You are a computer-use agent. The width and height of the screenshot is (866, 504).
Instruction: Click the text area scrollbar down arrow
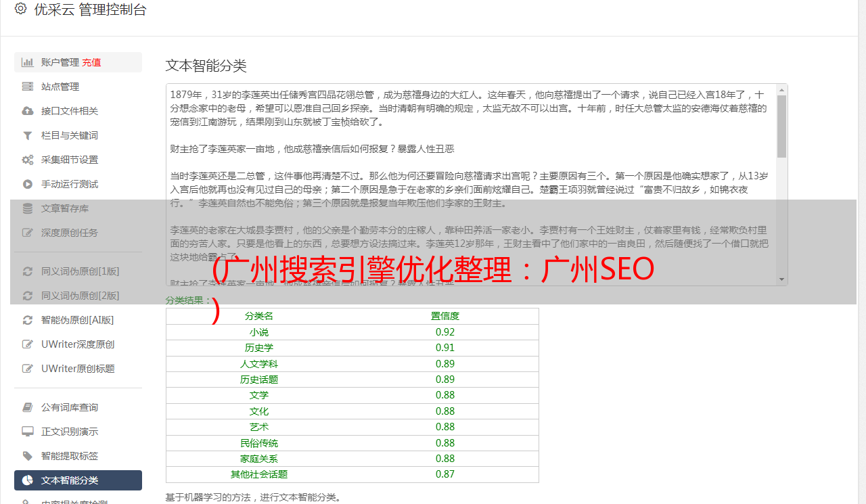click(x=782, y=279)
